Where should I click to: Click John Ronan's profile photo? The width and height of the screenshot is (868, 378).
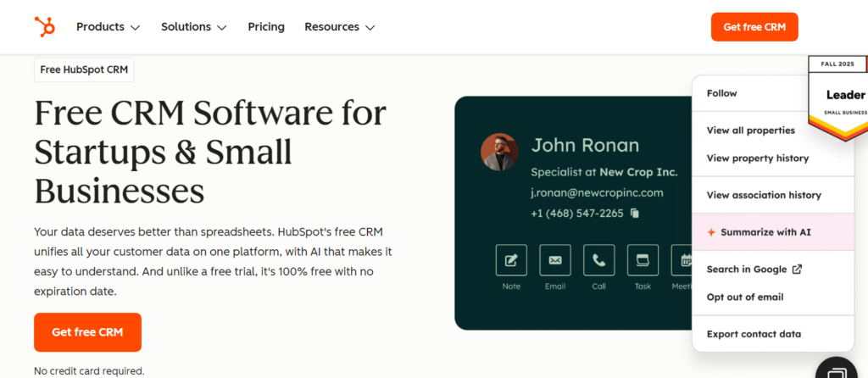[x=499, y=152]
